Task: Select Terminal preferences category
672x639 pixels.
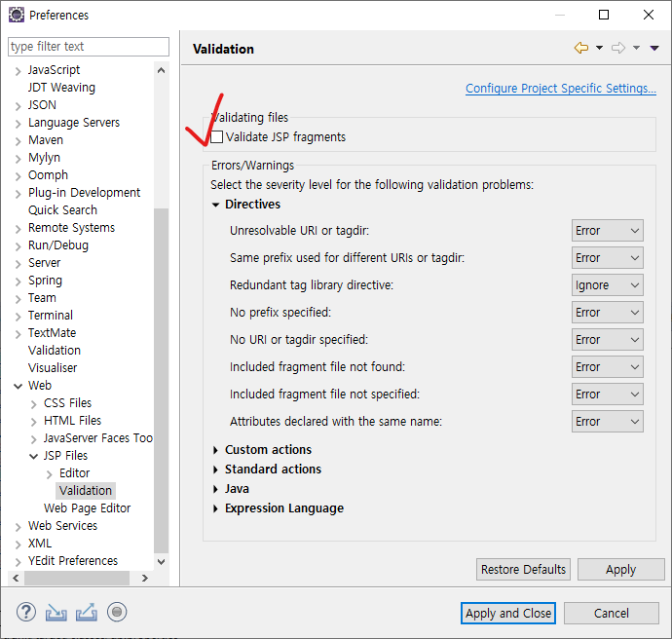Action: pyautogui.click(x=50, y=316)
